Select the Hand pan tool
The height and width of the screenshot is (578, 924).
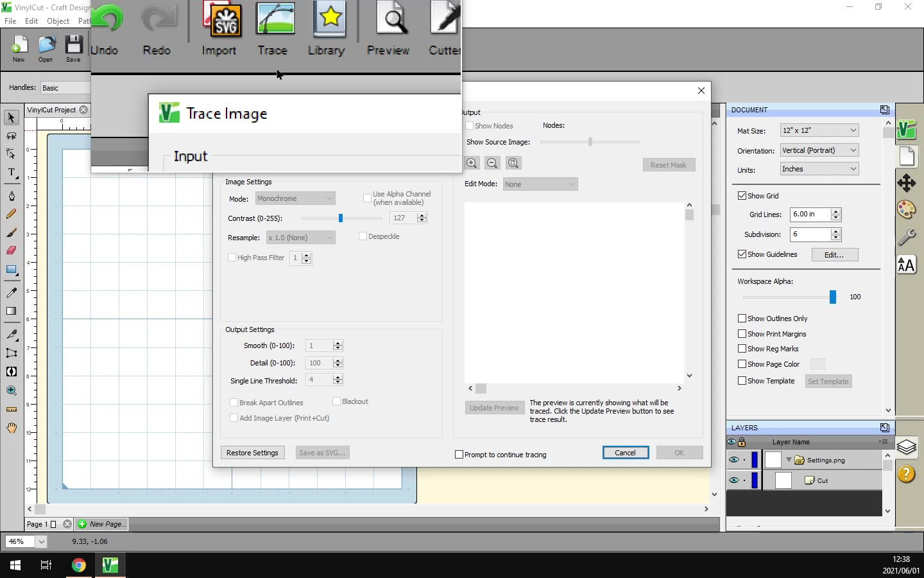coord(12,428)
